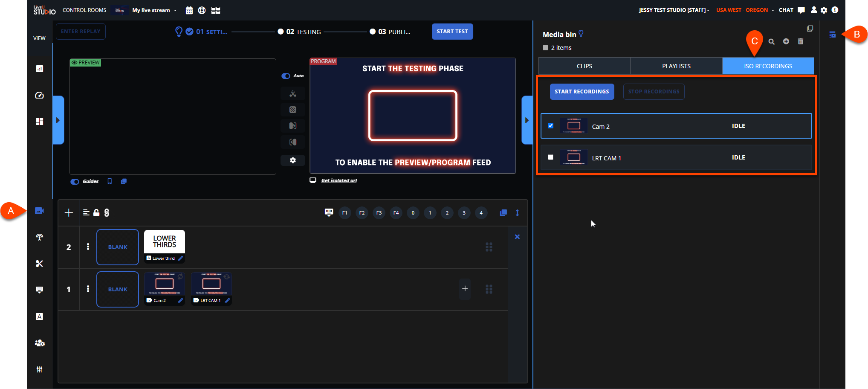
Task: Click the media bin trash icon
Action: pos(800,41)
